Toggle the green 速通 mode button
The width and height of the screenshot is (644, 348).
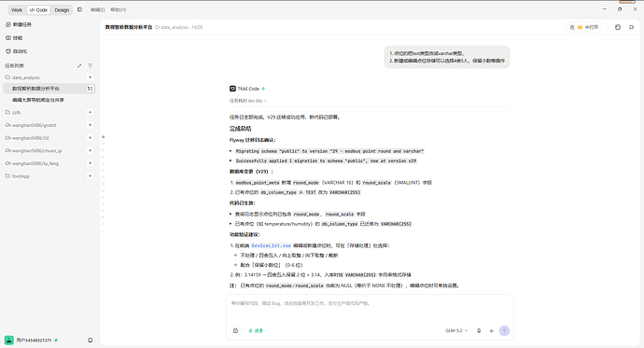tap(256, 331)
